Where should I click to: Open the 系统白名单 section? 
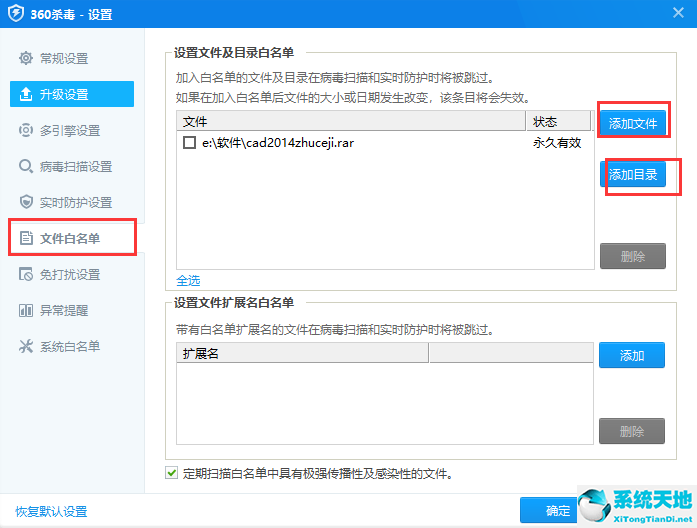(x=72, y=346)
